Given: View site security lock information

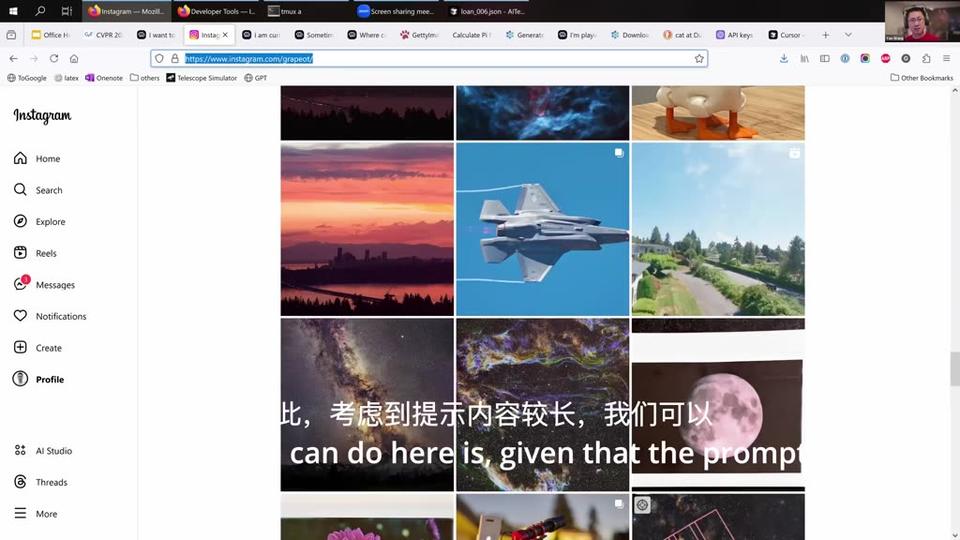Looking at the screenshot, I should click(174, 59).
